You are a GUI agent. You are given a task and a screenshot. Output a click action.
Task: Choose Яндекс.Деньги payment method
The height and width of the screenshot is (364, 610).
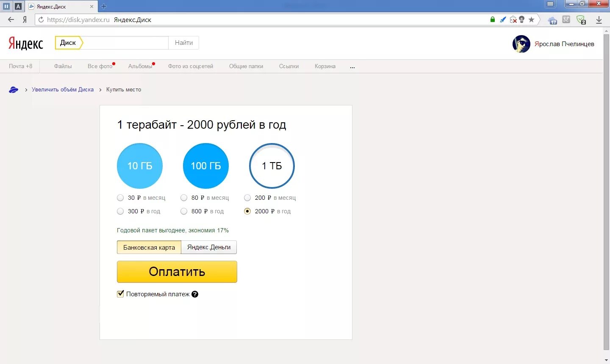point(209,247)
